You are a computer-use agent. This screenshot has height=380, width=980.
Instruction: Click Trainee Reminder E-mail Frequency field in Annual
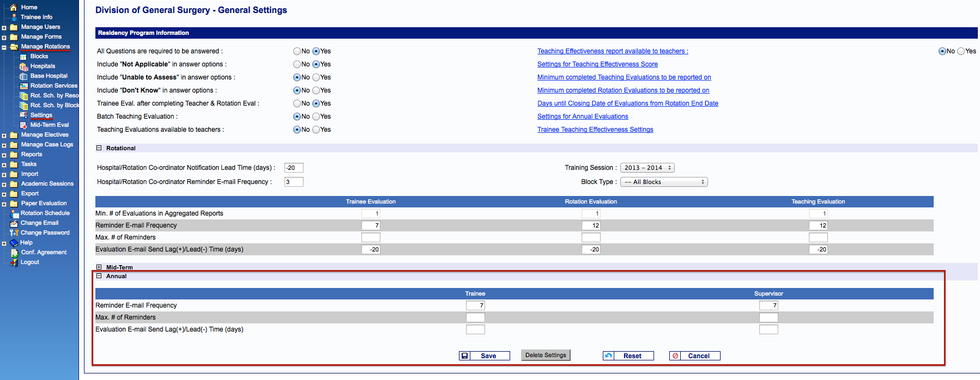(x=475, y=305)
